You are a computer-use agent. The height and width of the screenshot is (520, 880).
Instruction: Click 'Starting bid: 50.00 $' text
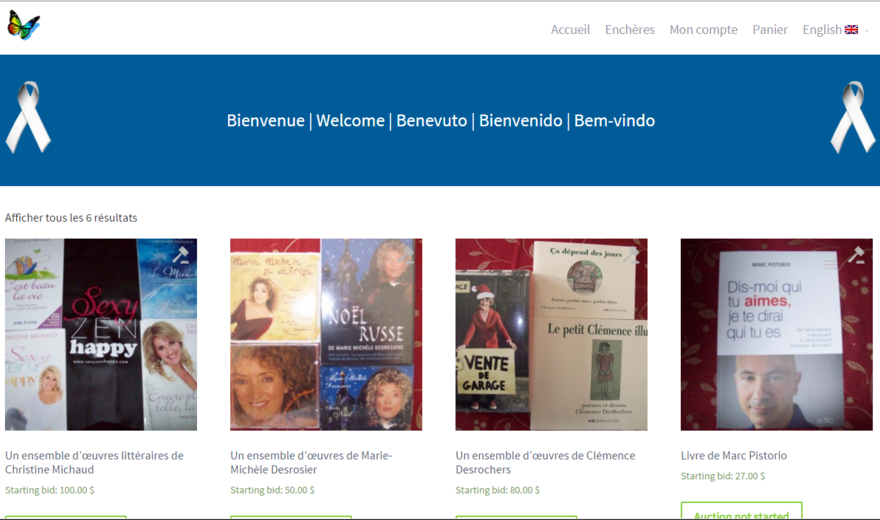point(272,490)
